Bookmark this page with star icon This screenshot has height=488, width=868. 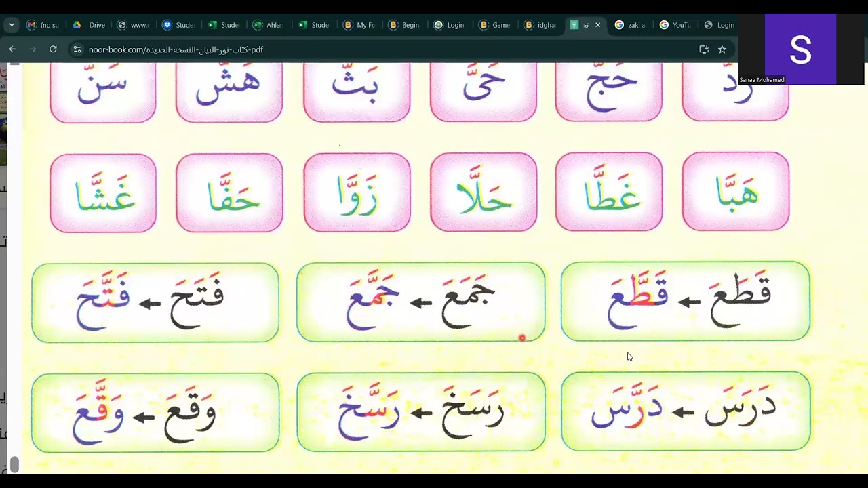point(722,49)
